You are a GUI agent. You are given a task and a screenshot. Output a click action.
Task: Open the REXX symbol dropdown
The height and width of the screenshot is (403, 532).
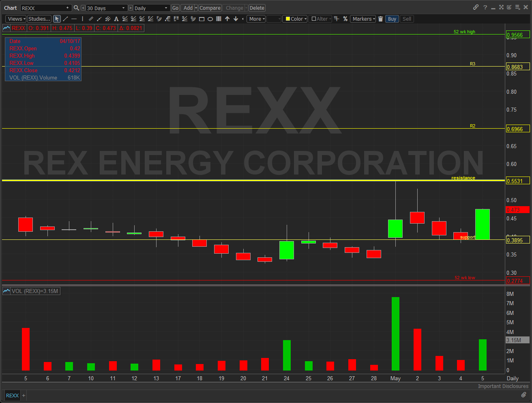pos(46,8)
